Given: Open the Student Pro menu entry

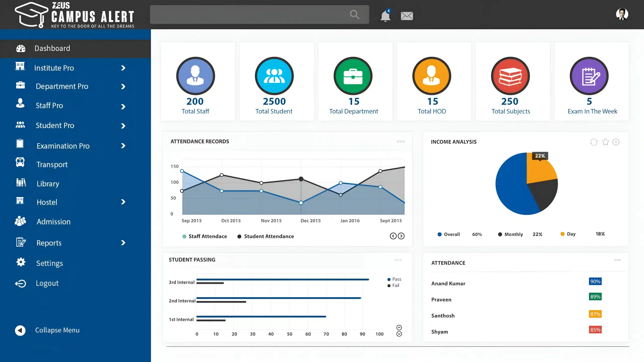Looking at the screenshot, I should (x=55, y=125).
